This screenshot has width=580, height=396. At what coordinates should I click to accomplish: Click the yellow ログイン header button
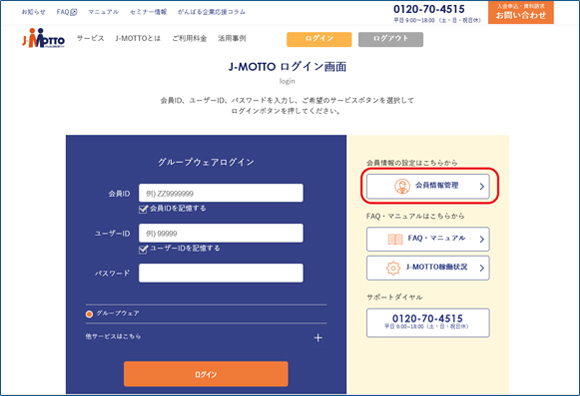(x=319, y=39)
